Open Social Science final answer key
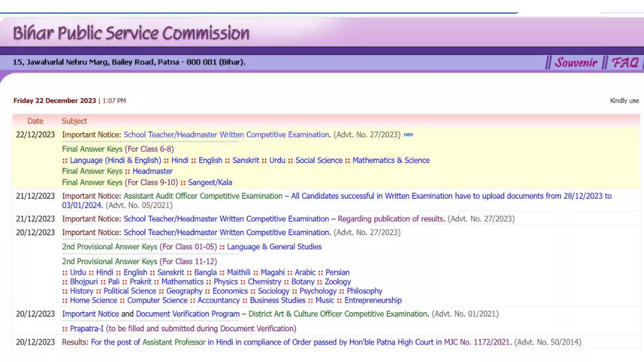 point(319,160)
